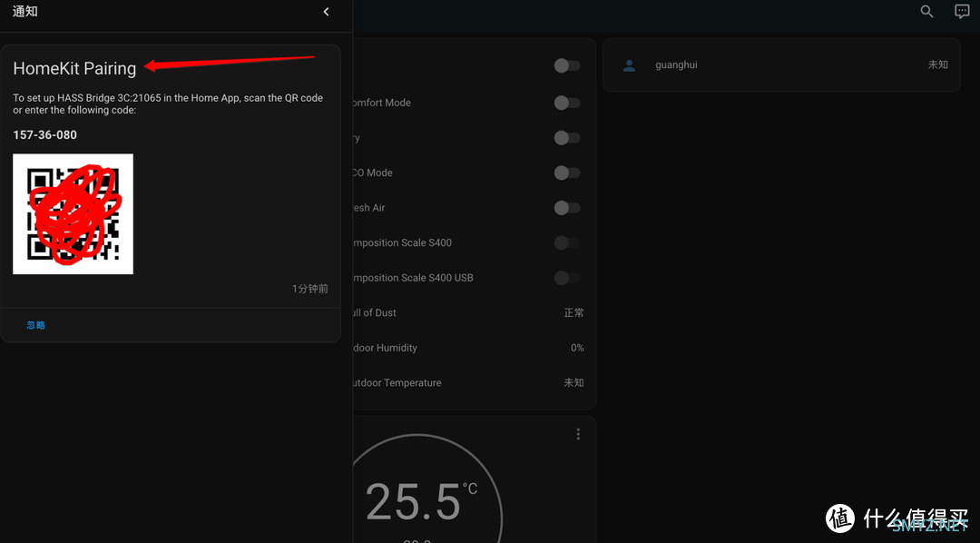Open the guanghui person entity
980x543 pixels.
[781, 65]
